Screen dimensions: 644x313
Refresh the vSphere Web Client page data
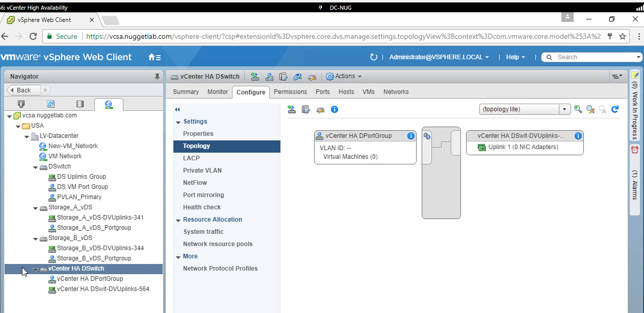[x=373, y=57]
